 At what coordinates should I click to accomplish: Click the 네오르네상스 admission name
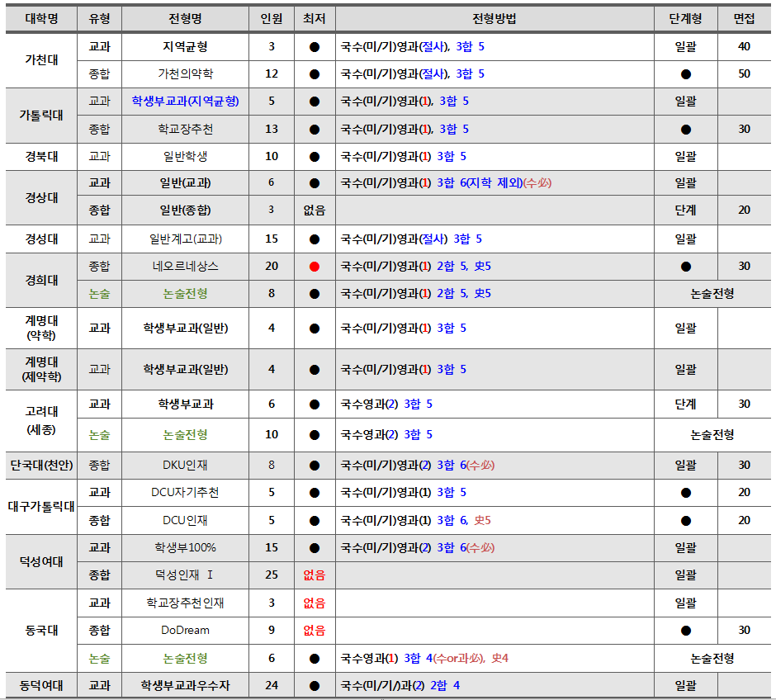pyautogui.click(x=185, y=267)
